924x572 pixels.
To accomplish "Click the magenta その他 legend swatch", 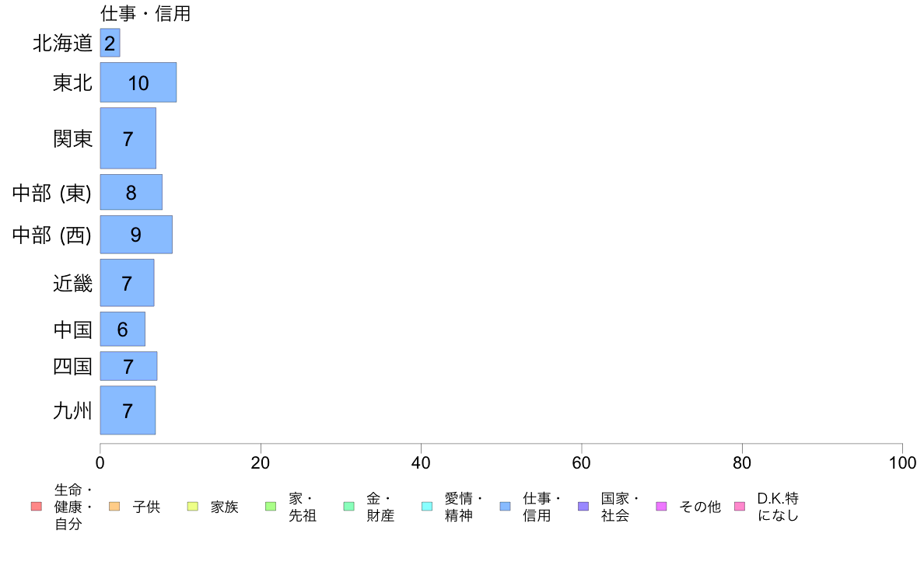I will [661, 507].
